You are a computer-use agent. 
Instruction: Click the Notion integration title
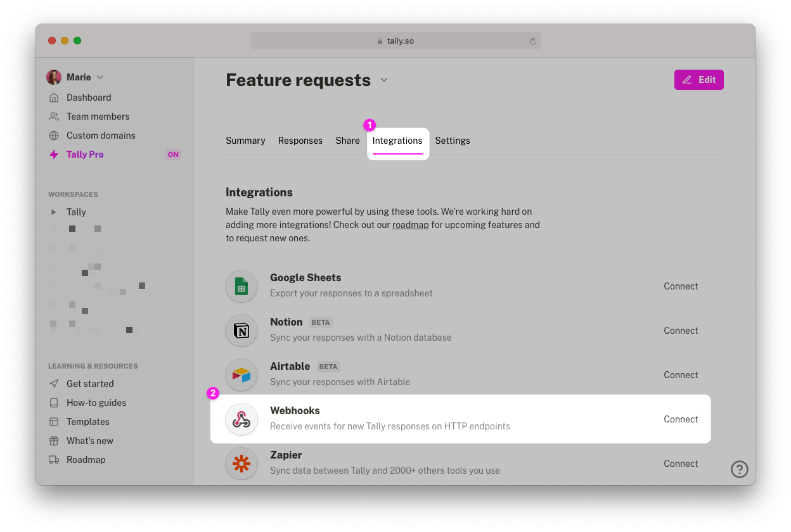pyautogui.click(x=286, y=322)
